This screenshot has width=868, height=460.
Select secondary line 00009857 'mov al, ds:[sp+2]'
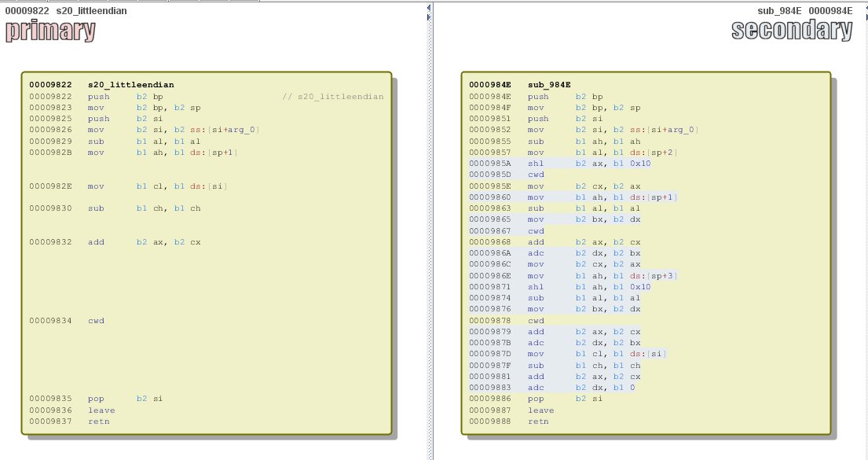(573, 153)
